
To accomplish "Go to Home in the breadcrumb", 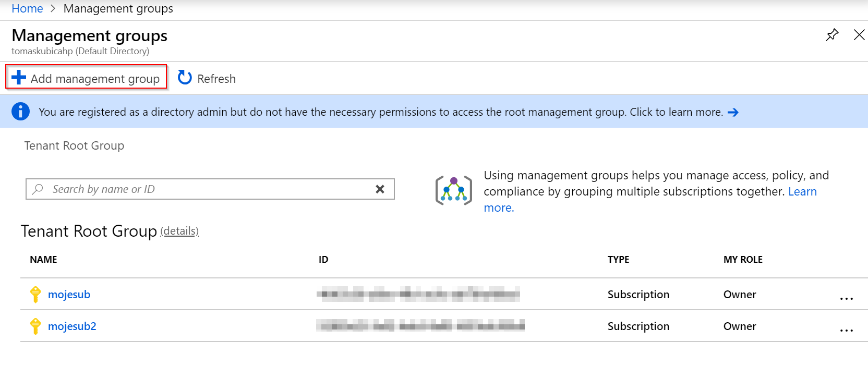I will (27, 8).
